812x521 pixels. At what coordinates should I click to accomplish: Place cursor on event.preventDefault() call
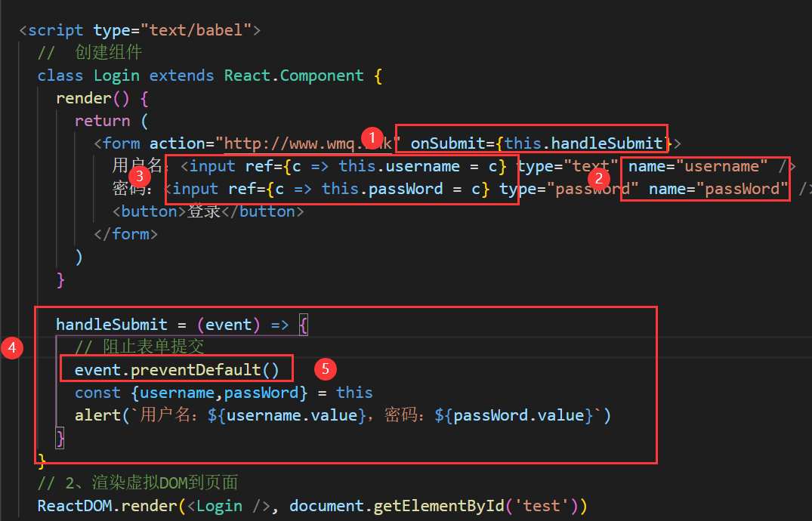coord(177,370)
